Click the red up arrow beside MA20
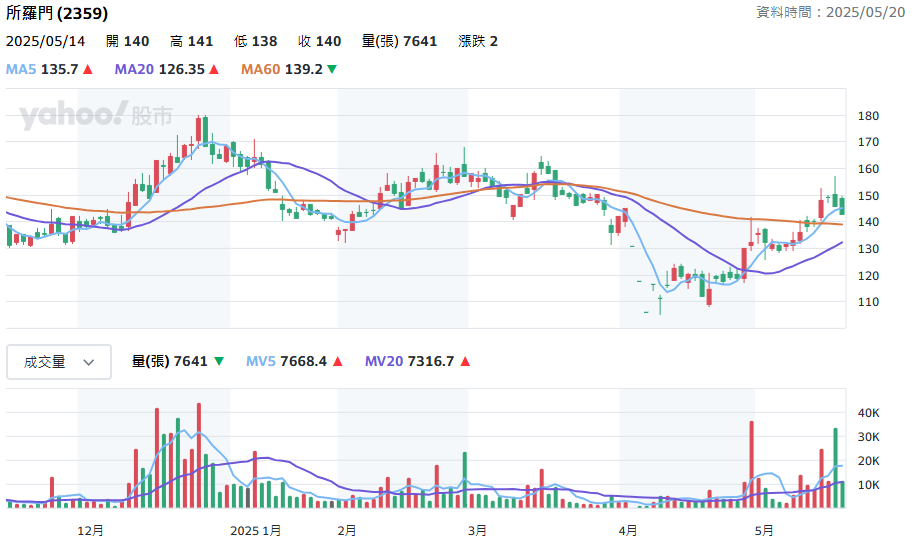 point(214,69)
